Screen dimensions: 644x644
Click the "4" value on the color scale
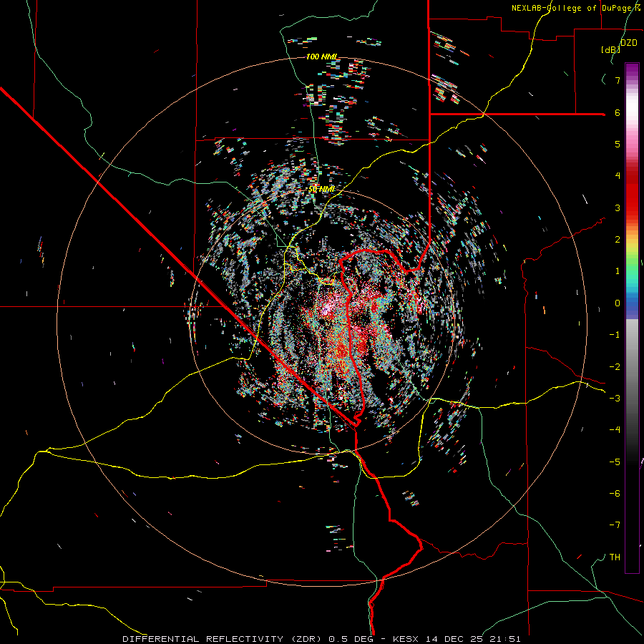(618, 176)
